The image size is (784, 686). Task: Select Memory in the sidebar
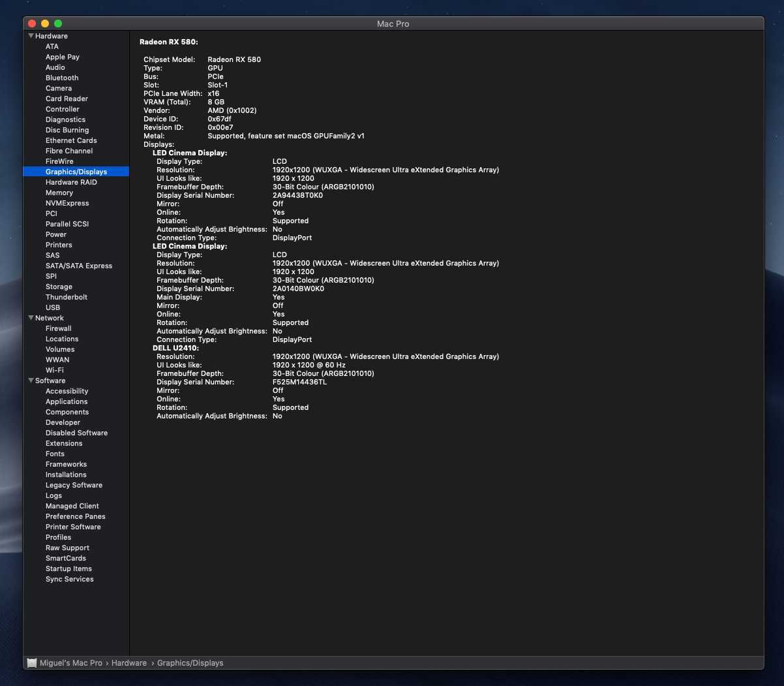point(59,193)
